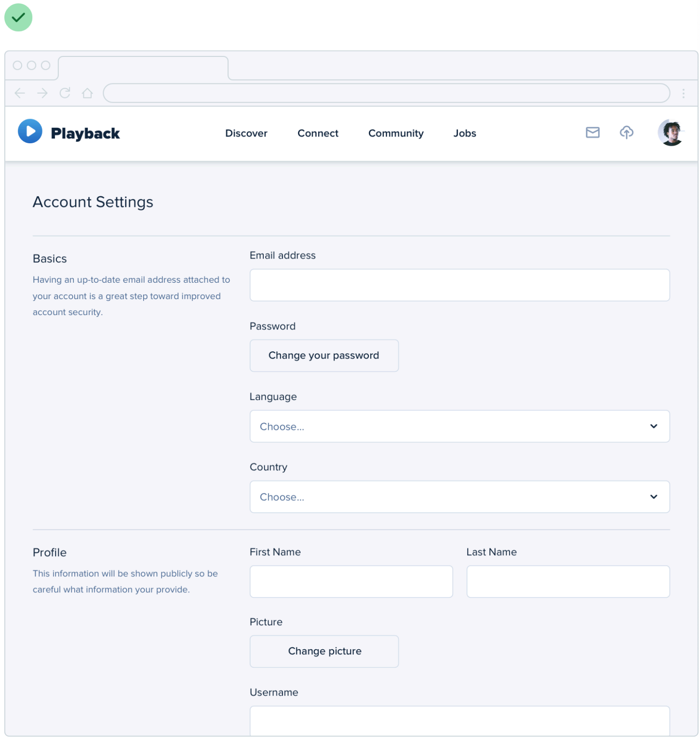Open the mail envelope icon
The image size is (700, 740).
click(x=592, y=133)
